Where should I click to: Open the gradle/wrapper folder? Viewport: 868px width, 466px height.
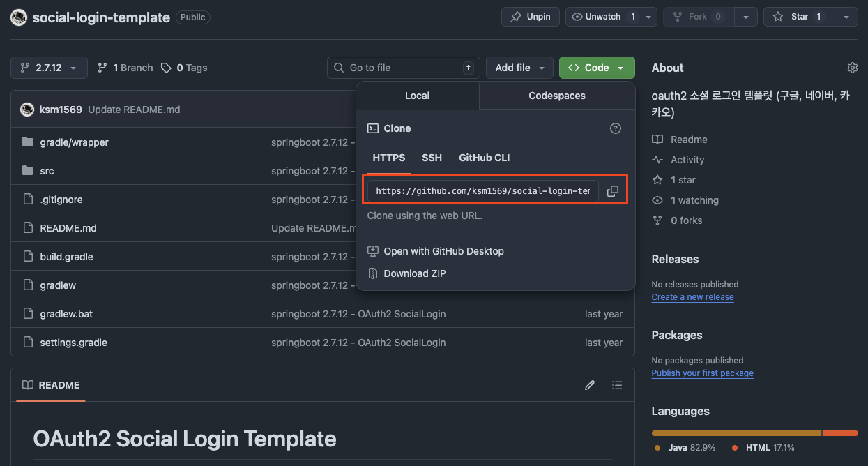tap(74, 142)
